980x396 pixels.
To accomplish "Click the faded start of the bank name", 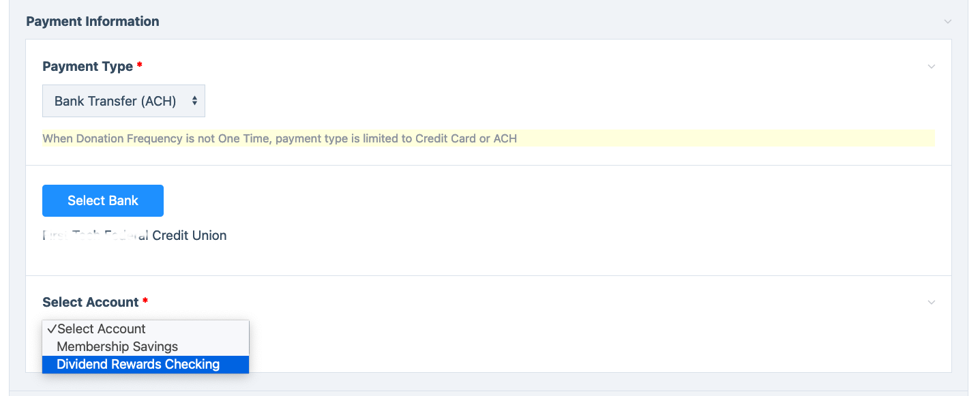I will 82,235.
